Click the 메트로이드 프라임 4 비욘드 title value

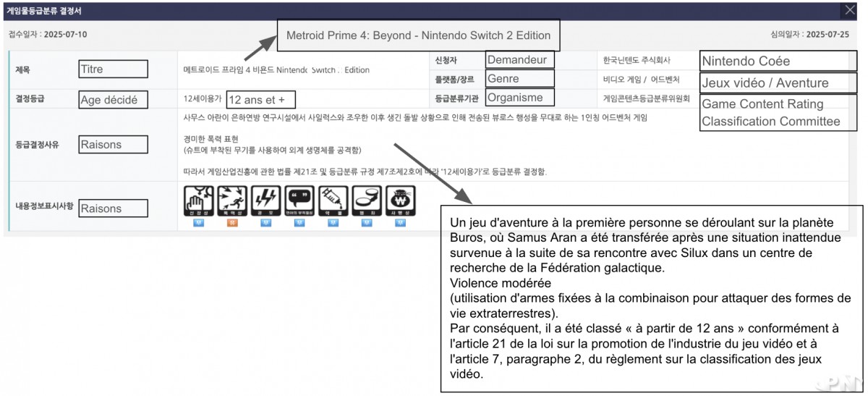click(277, 70)
